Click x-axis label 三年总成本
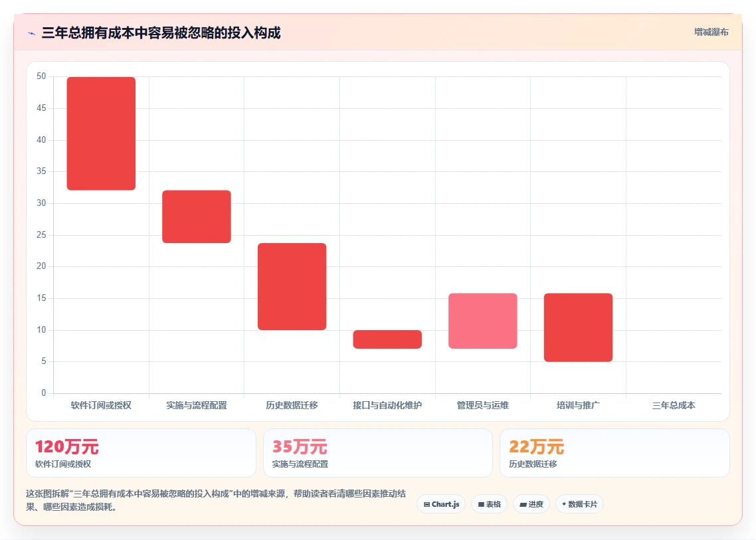This screenshot has height=540, width=756. tap(674, 405)
